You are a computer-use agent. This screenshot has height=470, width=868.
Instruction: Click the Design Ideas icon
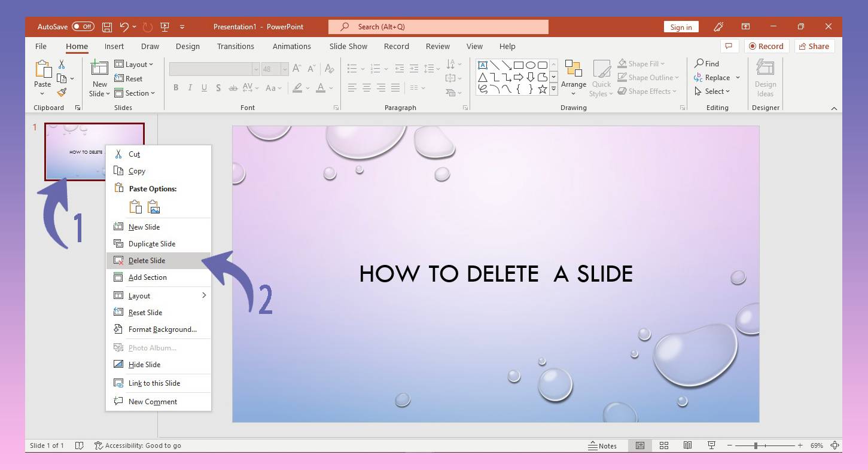point(765,68)
